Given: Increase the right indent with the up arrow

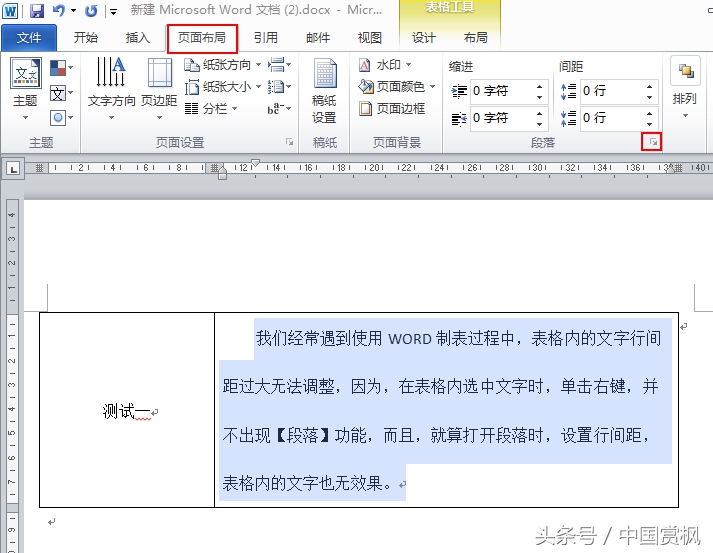Looking at the screenshot, I should 539,113.
